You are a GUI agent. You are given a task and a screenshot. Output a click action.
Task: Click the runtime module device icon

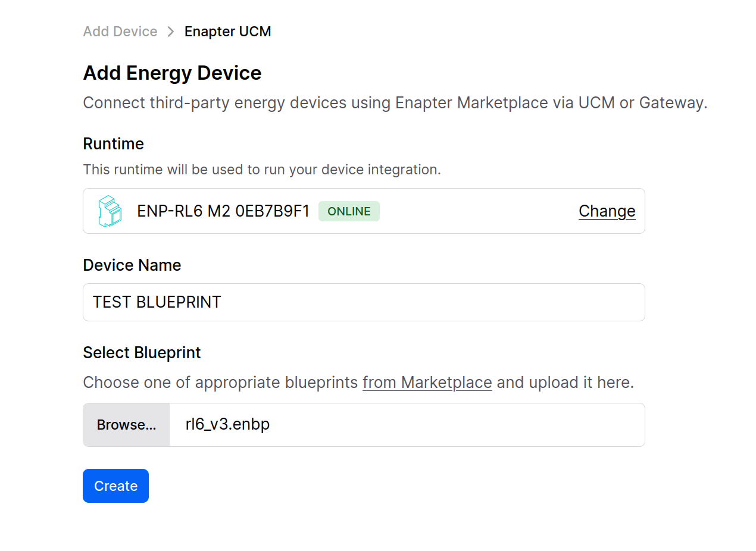point(110,211)
